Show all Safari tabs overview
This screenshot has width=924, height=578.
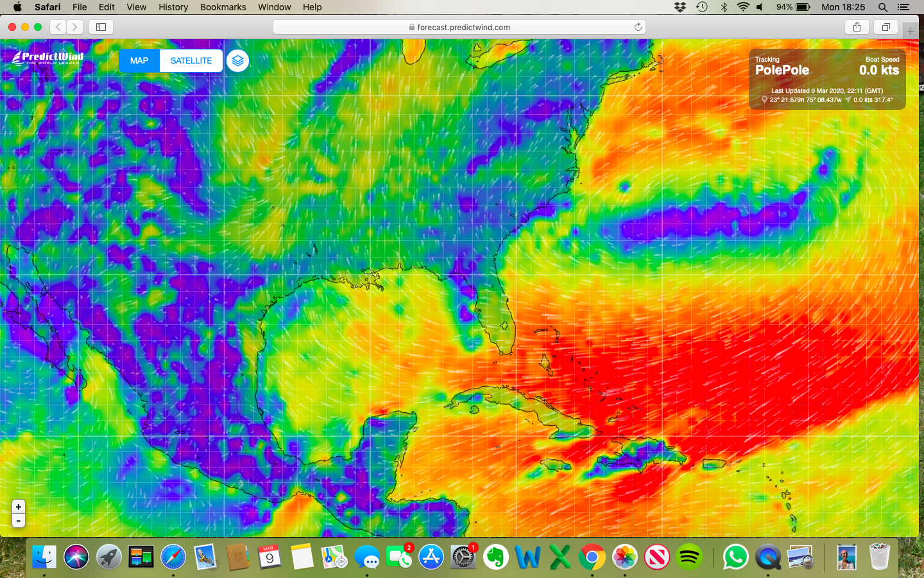[x=886, y=27]
